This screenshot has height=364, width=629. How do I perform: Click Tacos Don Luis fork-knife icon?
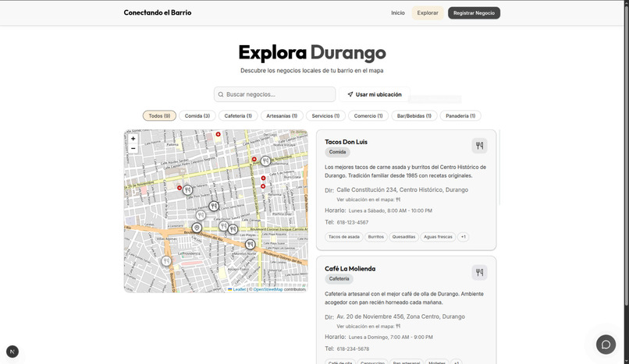[479, 146]
